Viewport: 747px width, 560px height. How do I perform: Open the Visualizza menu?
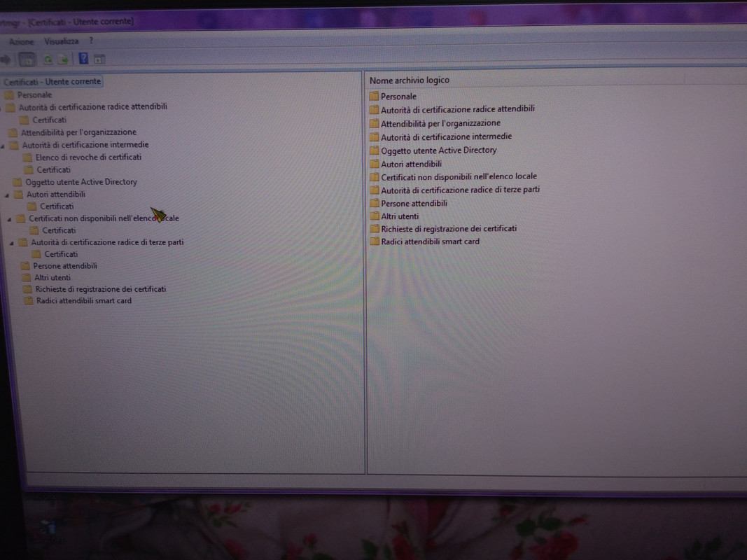61,41
